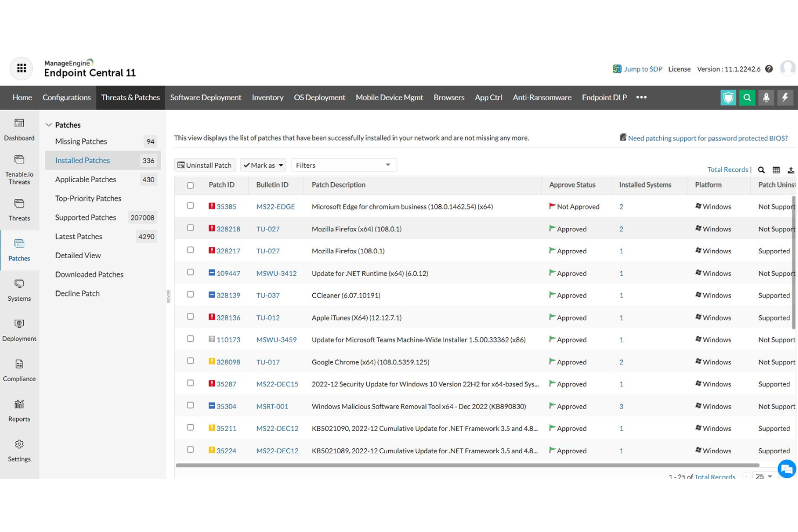Open the License link
Screen dimensions: 798x532
pyautogui.click(x=679, y=69)
